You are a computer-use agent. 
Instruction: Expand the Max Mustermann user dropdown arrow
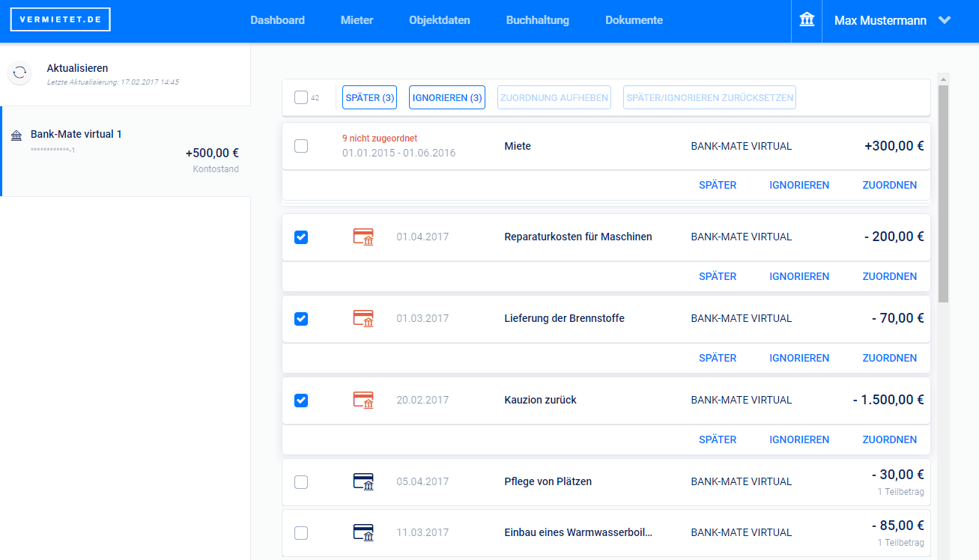click(x=945, y=20)
